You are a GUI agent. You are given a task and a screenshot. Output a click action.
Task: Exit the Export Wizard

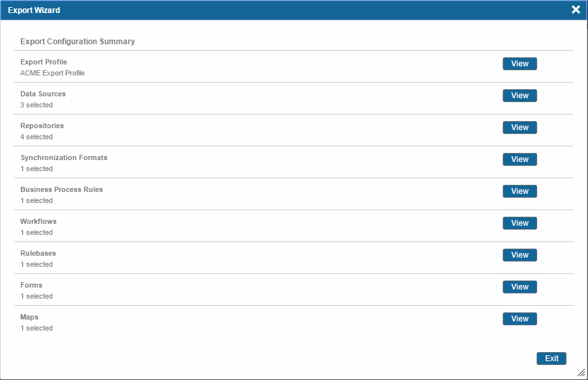[552, 359]
